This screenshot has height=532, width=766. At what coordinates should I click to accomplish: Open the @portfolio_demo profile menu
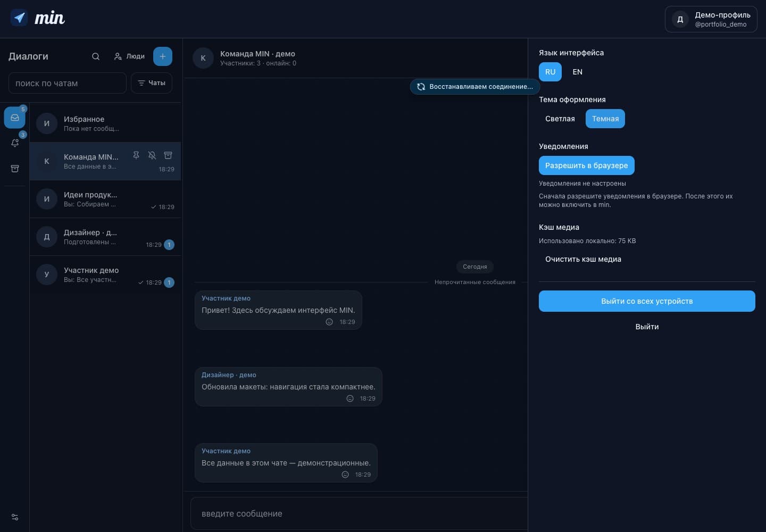tap(711, 19)
